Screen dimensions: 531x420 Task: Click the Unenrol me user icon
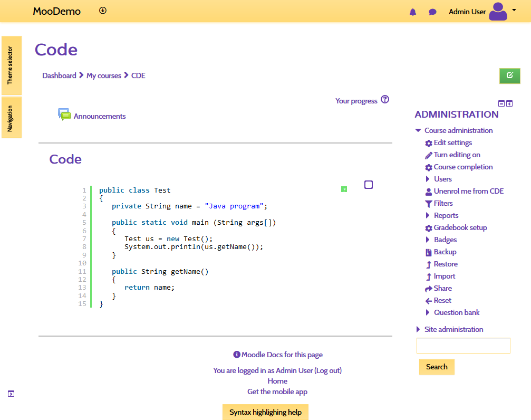(429, 192)
